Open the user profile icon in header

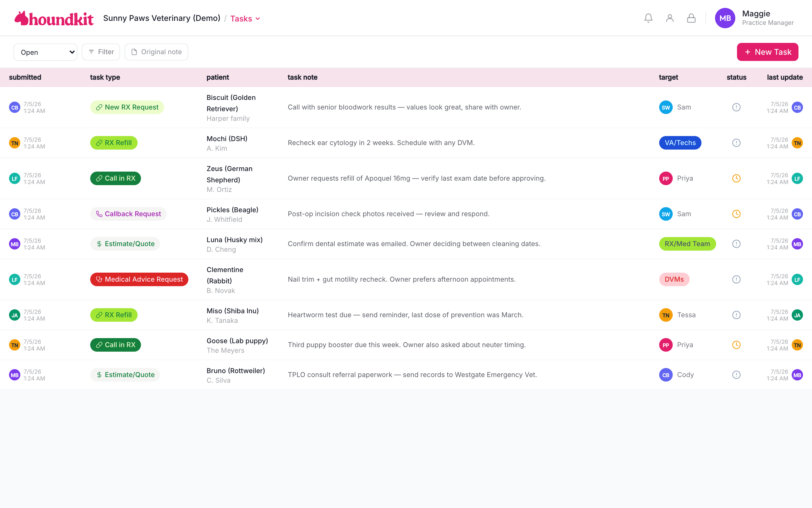click(x=670, y=18)
